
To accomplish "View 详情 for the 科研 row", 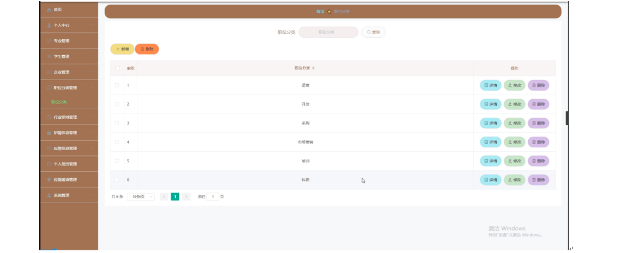I will pyautogui.click(x=491, y=180).
